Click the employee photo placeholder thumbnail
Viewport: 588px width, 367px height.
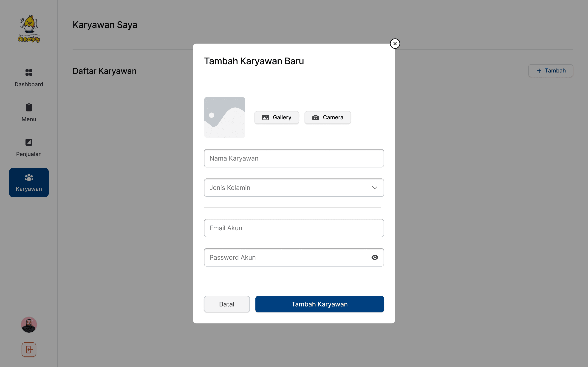[x=224, y=117]
